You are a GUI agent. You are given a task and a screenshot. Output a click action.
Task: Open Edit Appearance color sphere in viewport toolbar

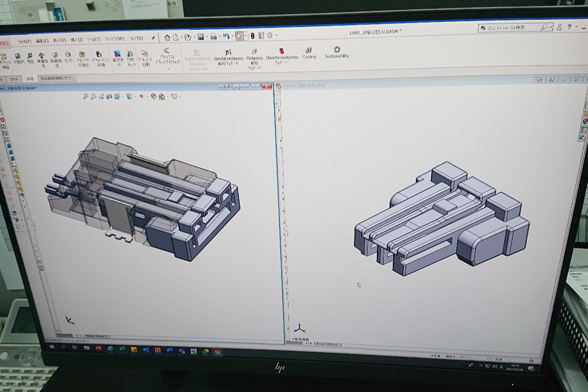click(x=153, y=97)
